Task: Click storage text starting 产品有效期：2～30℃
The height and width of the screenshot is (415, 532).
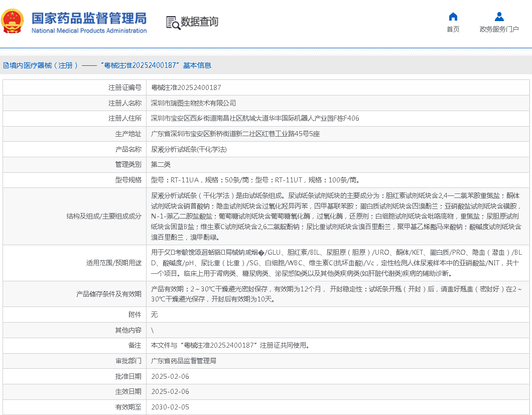Action: (x=336, y=294)
